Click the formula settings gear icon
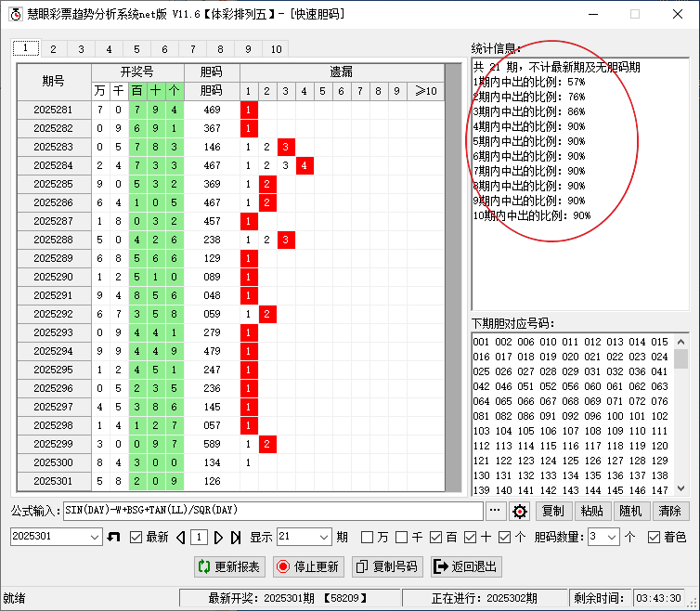The image size is (700, 611). point(519,512)
